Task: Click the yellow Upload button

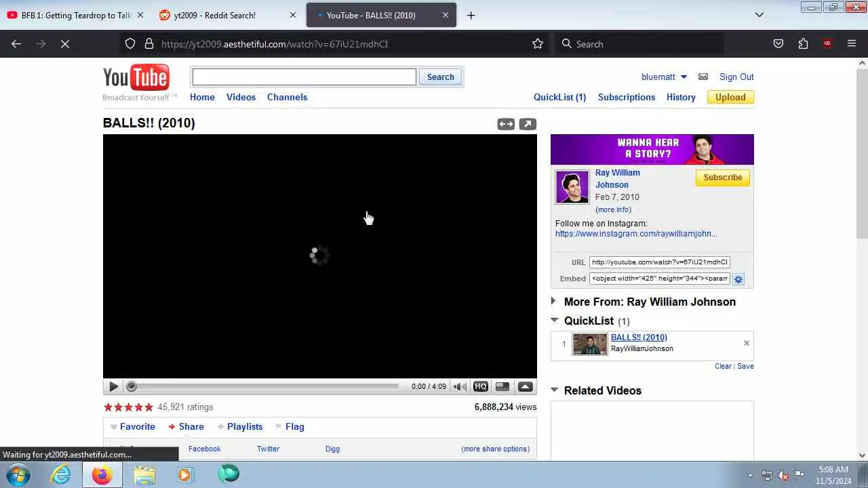Action: 730,97
